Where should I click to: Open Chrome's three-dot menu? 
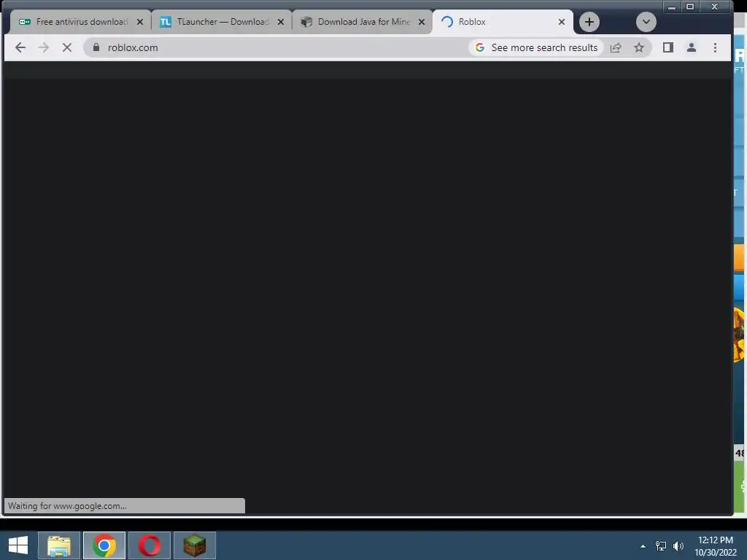715,47
